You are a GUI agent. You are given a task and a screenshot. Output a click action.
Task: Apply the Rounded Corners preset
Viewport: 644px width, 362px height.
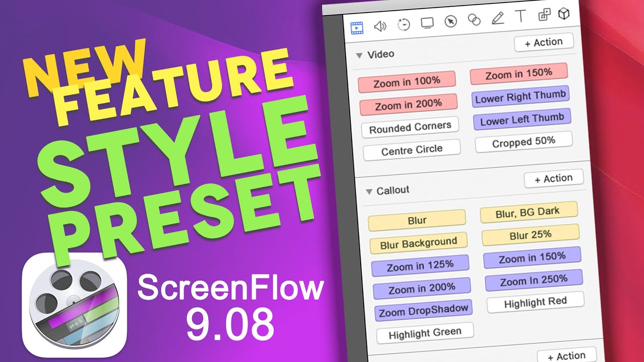pos(410,128)
